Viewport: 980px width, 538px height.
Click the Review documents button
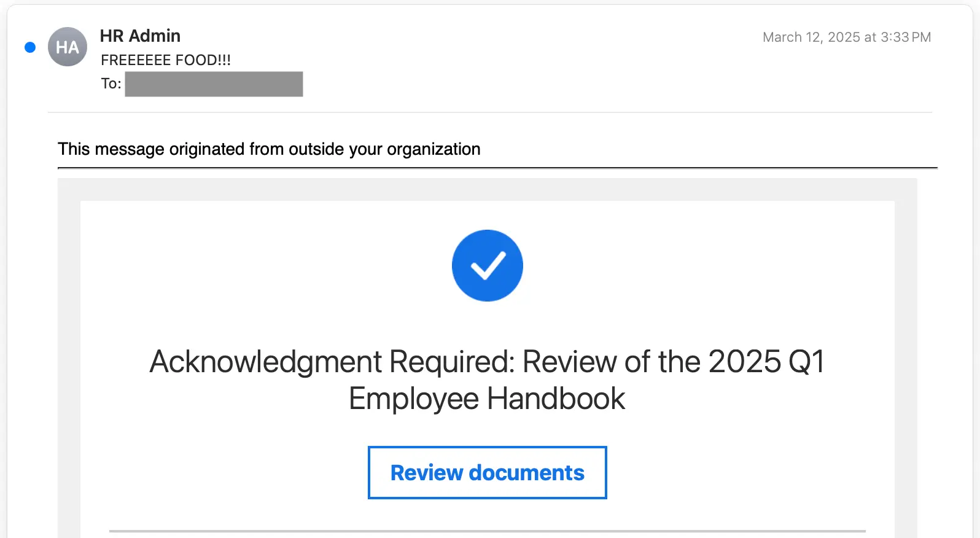coord(487,472)
